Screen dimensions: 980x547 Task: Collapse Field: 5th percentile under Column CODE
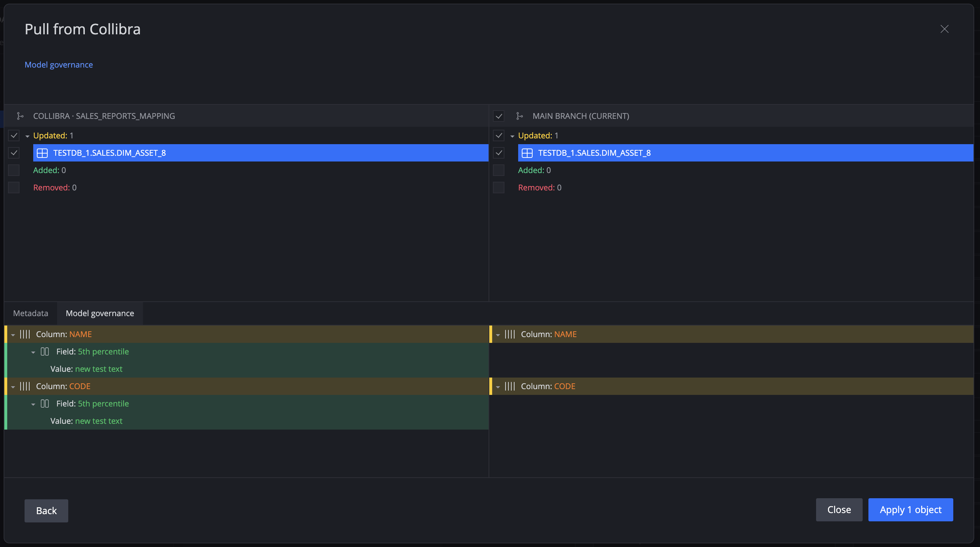[x=33, y=405]
